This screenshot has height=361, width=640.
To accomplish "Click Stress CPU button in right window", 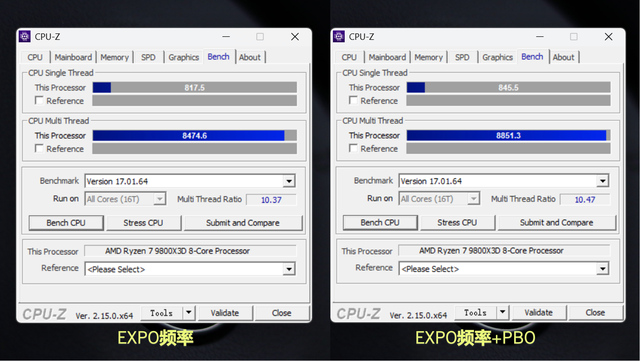I will (457, 223).
